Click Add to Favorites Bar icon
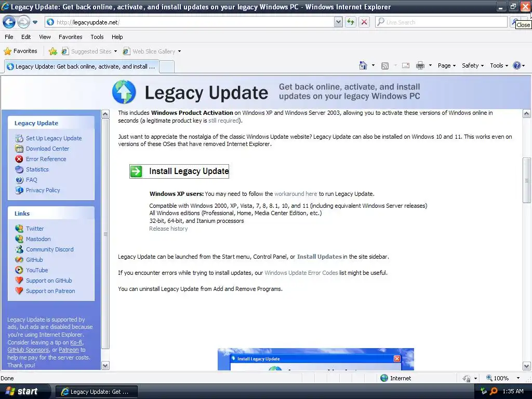532x399 pixels. 52,51
